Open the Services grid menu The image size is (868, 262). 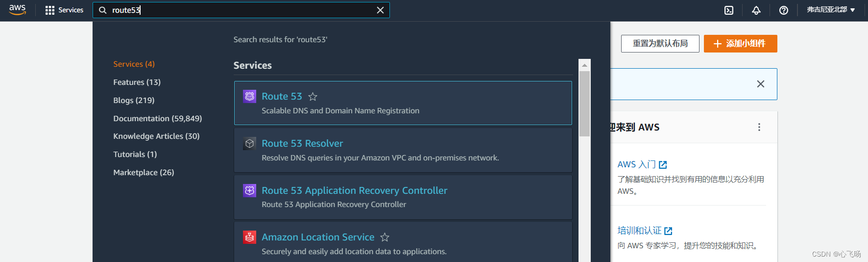coord(64,10)
